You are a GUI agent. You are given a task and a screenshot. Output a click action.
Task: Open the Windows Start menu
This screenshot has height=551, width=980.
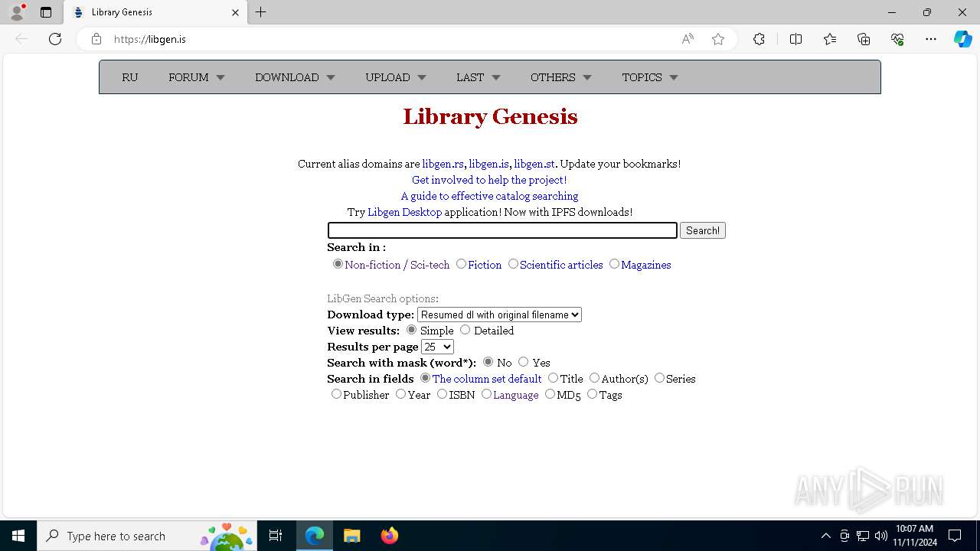pyautogui.click(x=18, y=536)
